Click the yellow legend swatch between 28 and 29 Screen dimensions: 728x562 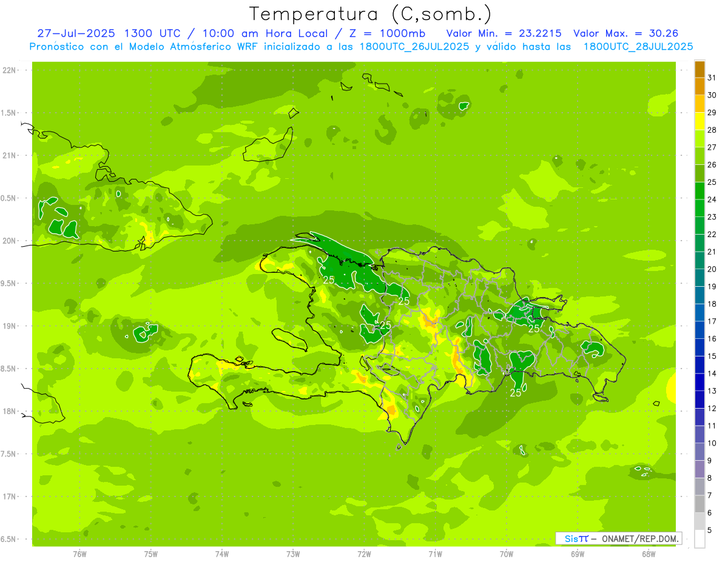click(x=699, y=121)
